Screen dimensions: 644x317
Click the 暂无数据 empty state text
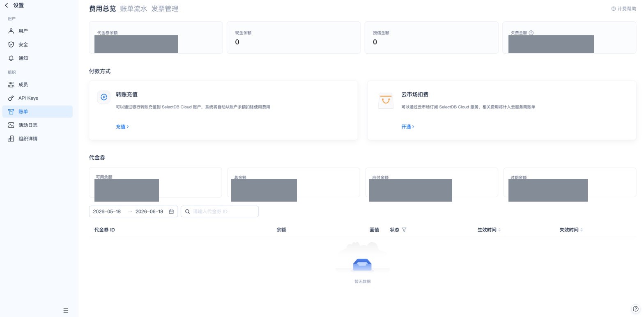click(x=363, y=282)
